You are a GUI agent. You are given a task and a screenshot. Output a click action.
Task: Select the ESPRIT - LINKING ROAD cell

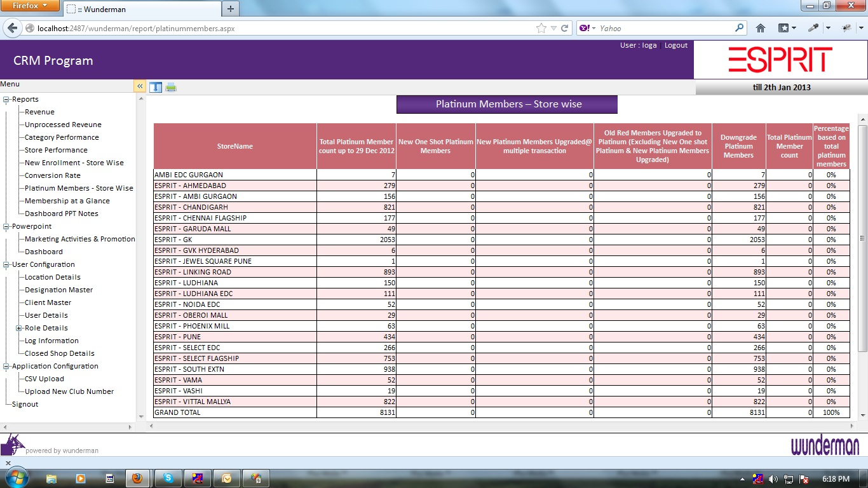point(235,272)
